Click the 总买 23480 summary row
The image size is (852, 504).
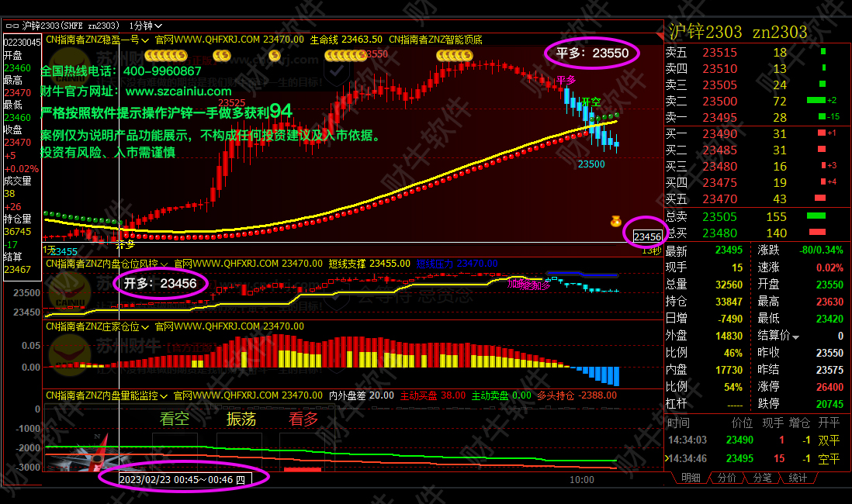(757, 233)
